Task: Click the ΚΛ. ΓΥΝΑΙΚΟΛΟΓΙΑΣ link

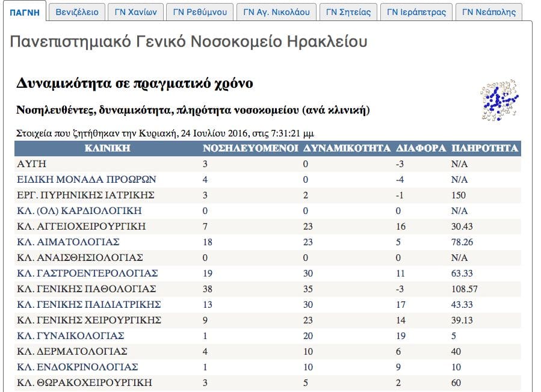Action: click(x=70, y=335)
